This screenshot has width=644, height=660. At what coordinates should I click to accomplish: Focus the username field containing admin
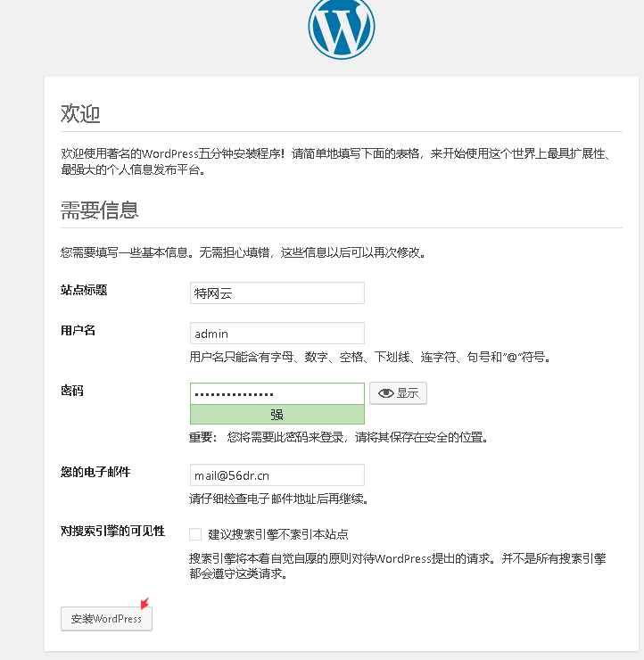277,334
